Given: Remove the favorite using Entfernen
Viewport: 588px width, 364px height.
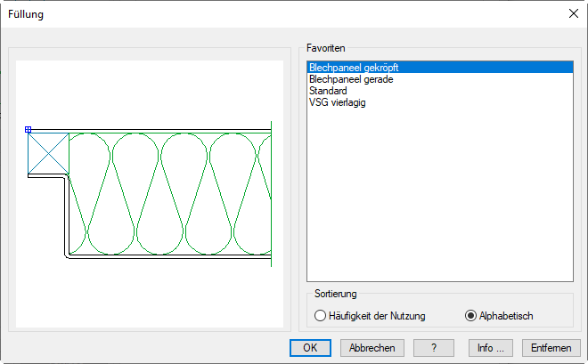Looking at the screenshot, I should [x=551, y=348].
